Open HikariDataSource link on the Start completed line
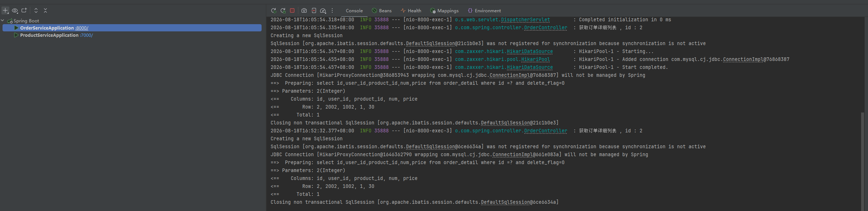This screenshot has height=211, width=868. click(x=530, y=67)
